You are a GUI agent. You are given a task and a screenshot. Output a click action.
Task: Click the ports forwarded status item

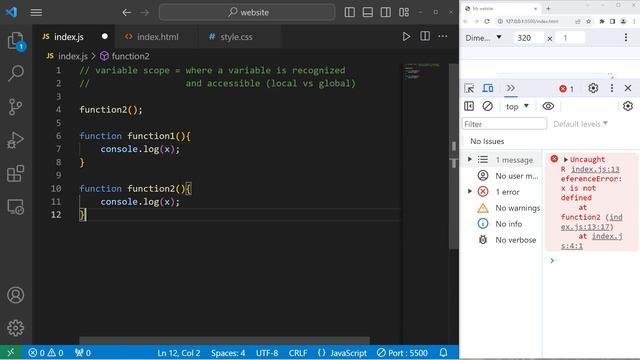pos(83,353)
